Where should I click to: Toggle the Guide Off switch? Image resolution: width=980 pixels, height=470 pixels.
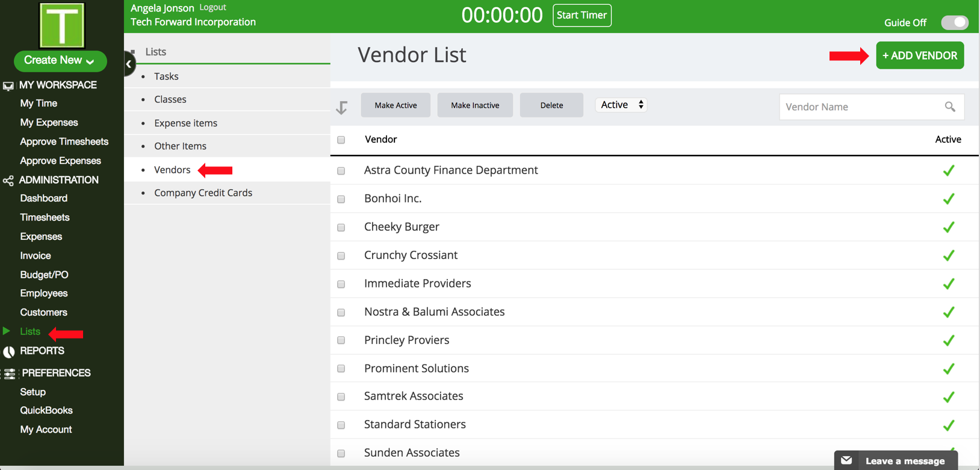[955, 22]
